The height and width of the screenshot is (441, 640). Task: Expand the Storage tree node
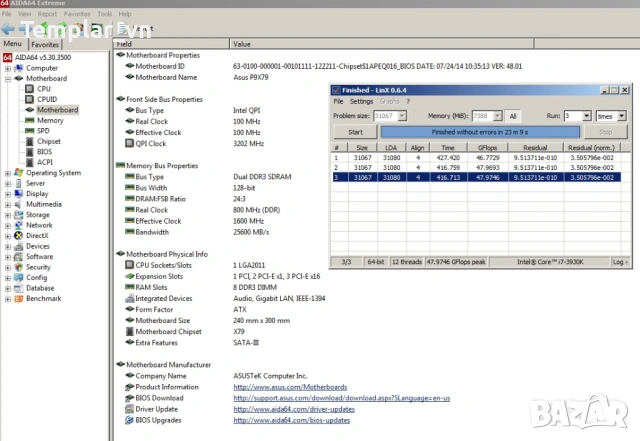click(x=8, y=215)
